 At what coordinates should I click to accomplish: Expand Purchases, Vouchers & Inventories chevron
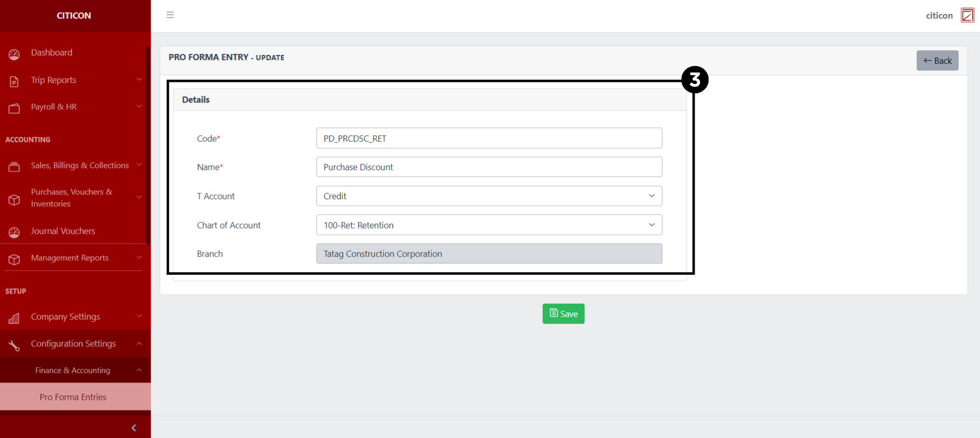click(x=139, y=197)
